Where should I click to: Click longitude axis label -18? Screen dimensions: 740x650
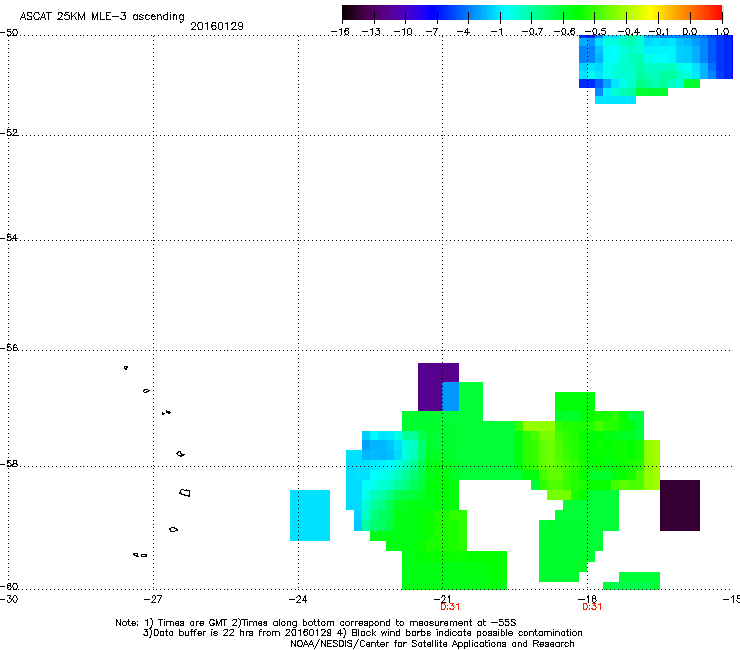tap(588, 599)
